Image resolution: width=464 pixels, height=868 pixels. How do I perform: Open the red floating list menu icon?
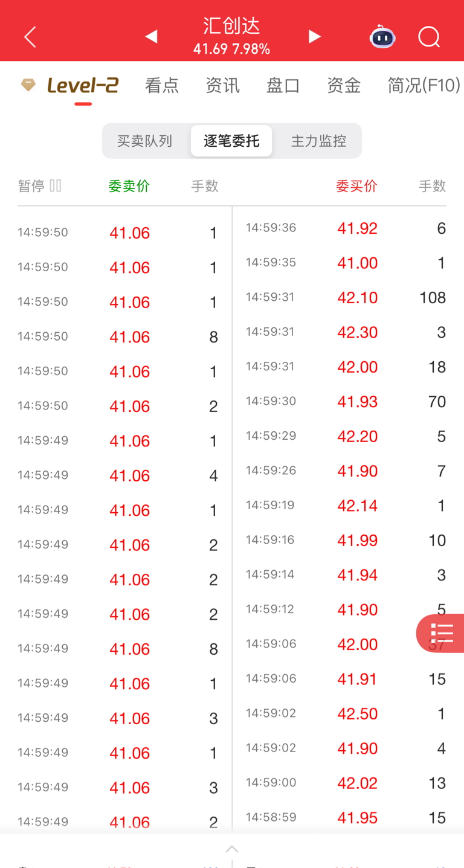[x=442, y=634]
